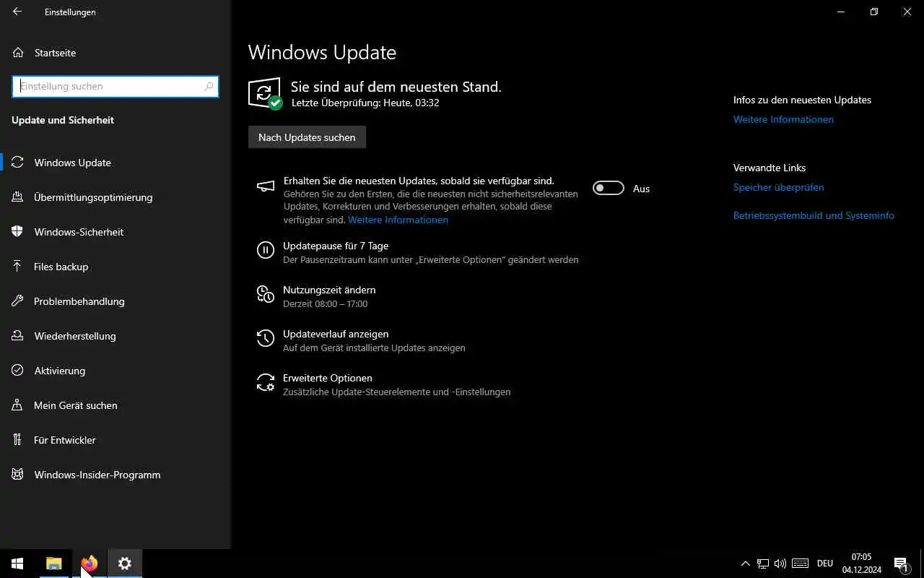This screenshot has width=924, height=578.
Task: Open Firefox from the taskbar
Action: [x=90, y=564]
